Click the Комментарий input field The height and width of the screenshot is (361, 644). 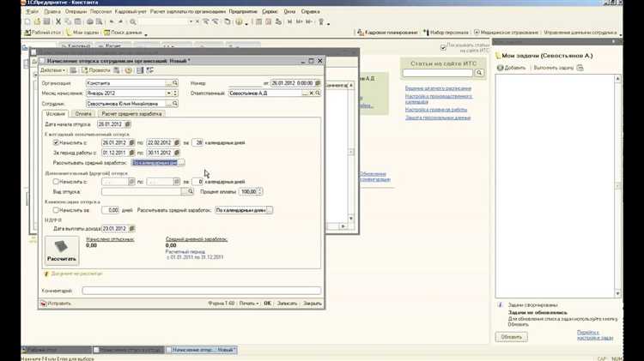point(201,291)
